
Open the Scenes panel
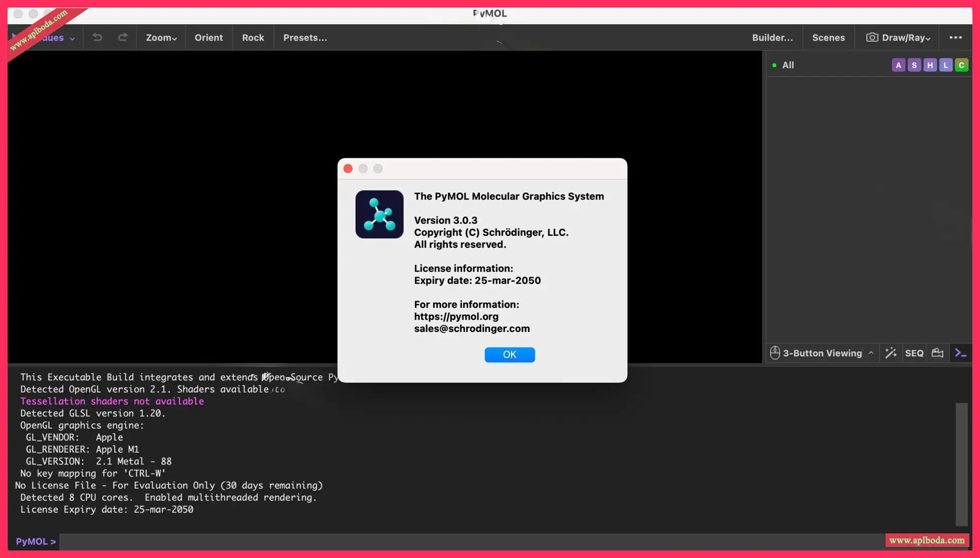point(828,38)
